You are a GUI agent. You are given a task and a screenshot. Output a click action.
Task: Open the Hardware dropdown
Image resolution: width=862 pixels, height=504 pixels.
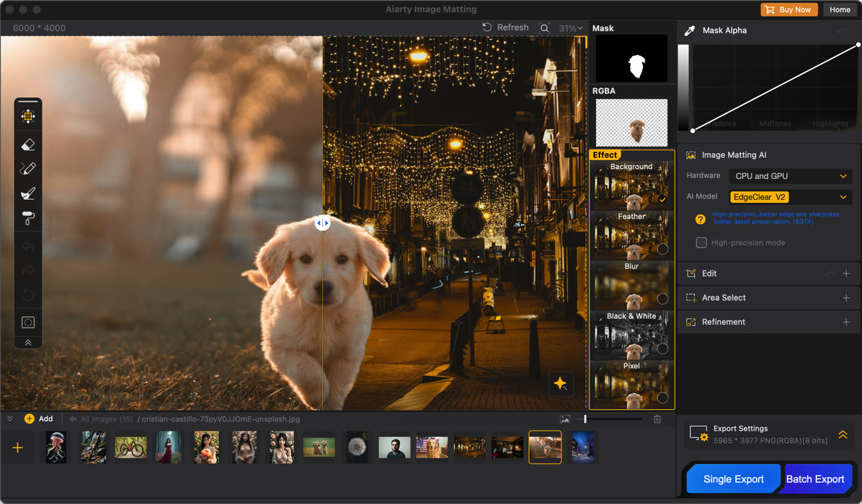(x=790, y=176)
